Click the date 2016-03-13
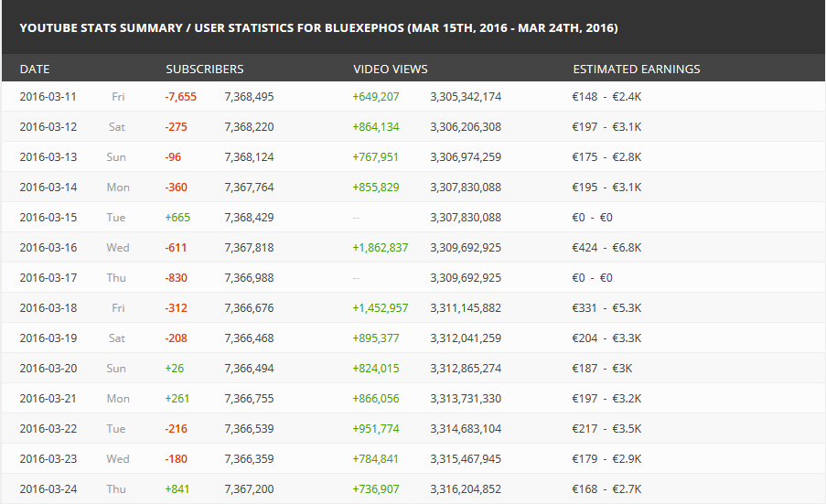Image resolution: width=826 pixels, height=504 pixels. [48, 157]
